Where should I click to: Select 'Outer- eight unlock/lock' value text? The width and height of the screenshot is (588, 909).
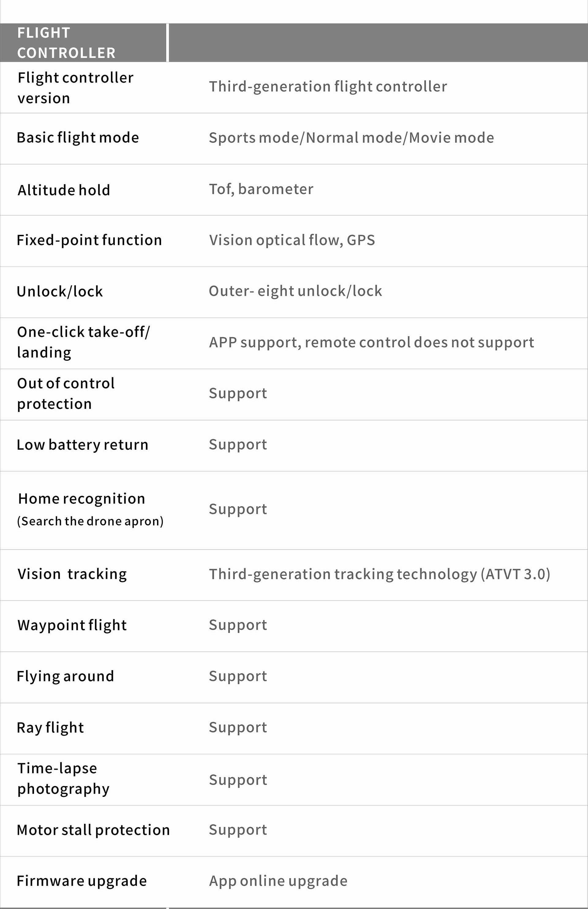(295, 291)
